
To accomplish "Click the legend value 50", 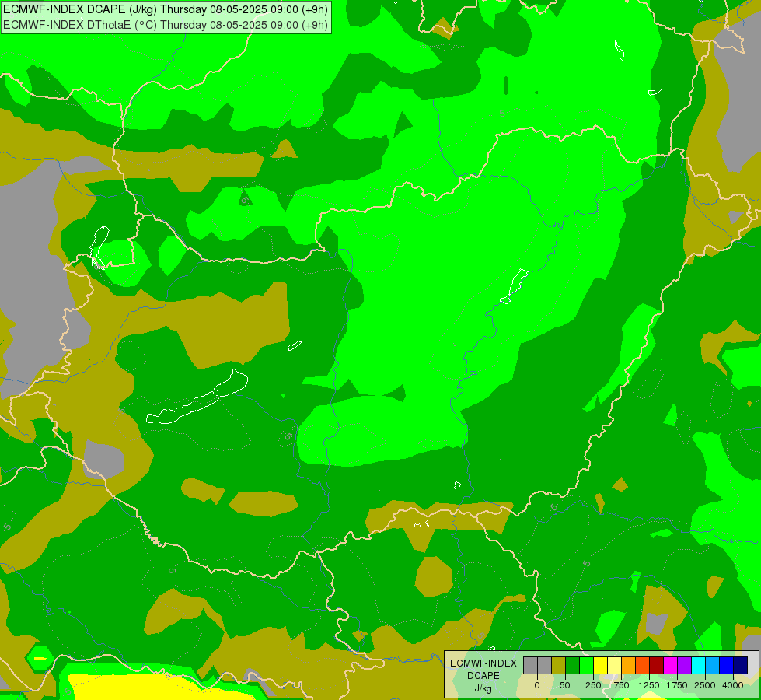I will (565, 685).
